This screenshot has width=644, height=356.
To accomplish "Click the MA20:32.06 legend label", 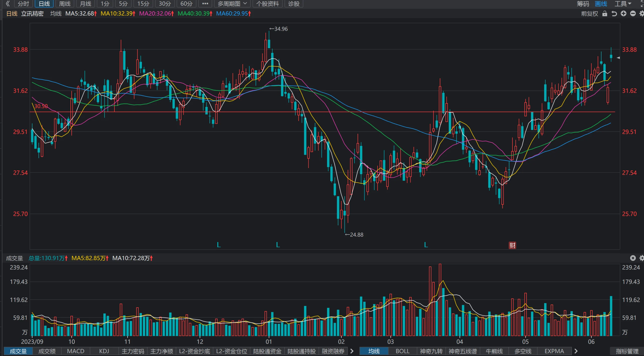I will point(156,14).
